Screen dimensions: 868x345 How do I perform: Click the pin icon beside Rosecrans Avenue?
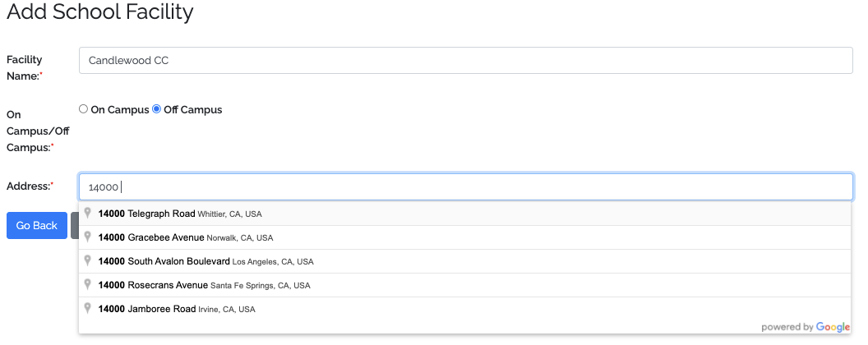coord(88,285)
